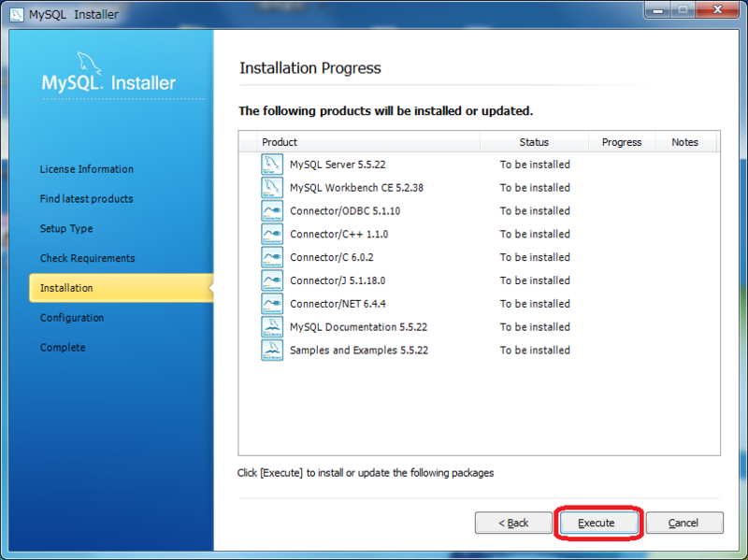Close the MySQL Installer window
The height and width of the screenshot is (560, 748).
717,10
